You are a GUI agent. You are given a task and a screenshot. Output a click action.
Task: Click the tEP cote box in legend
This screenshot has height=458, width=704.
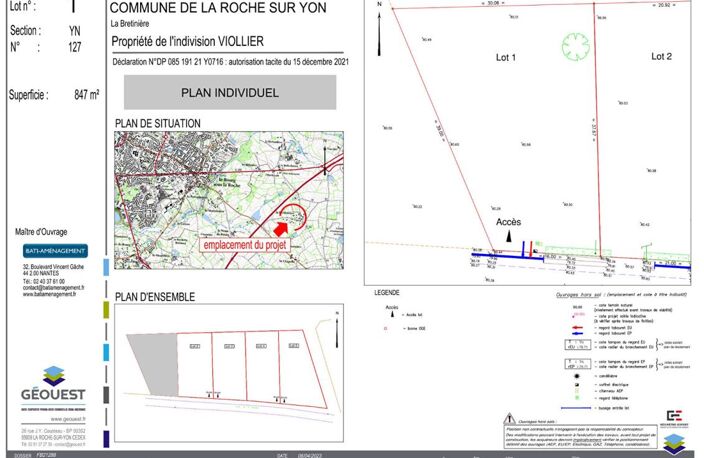tap(577, 364)
